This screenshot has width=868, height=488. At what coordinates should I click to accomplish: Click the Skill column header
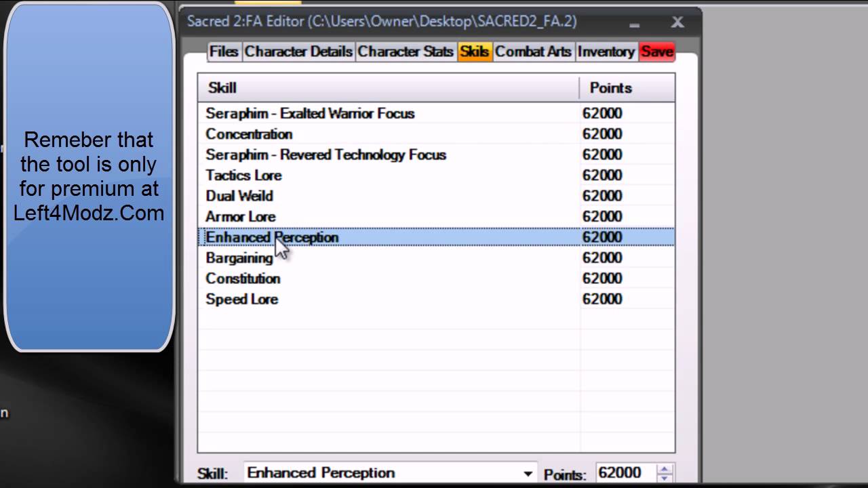pos(389,88)
